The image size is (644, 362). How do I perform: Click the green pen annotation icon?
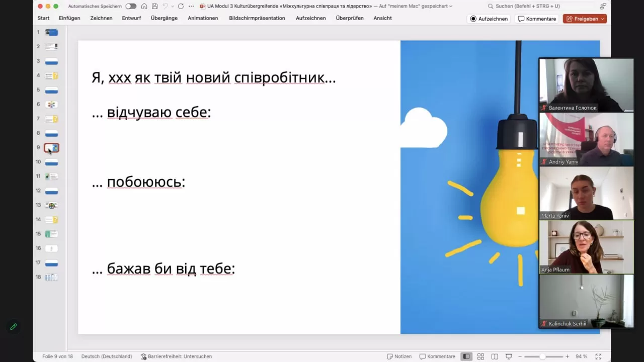click(x=14, y=327)
